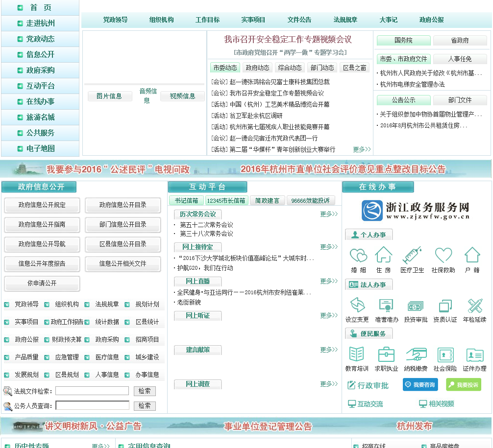Click the 依申请公开 button

point(42,283)
